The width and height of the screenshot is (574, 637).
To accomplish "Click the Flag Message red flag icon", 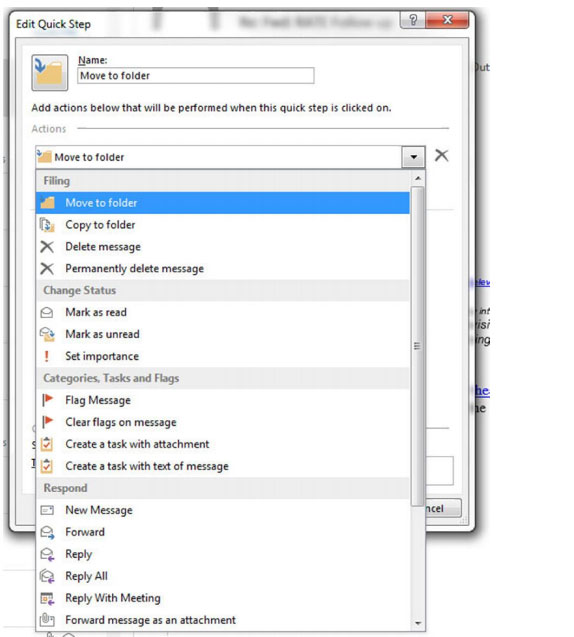I will [48, 400].
